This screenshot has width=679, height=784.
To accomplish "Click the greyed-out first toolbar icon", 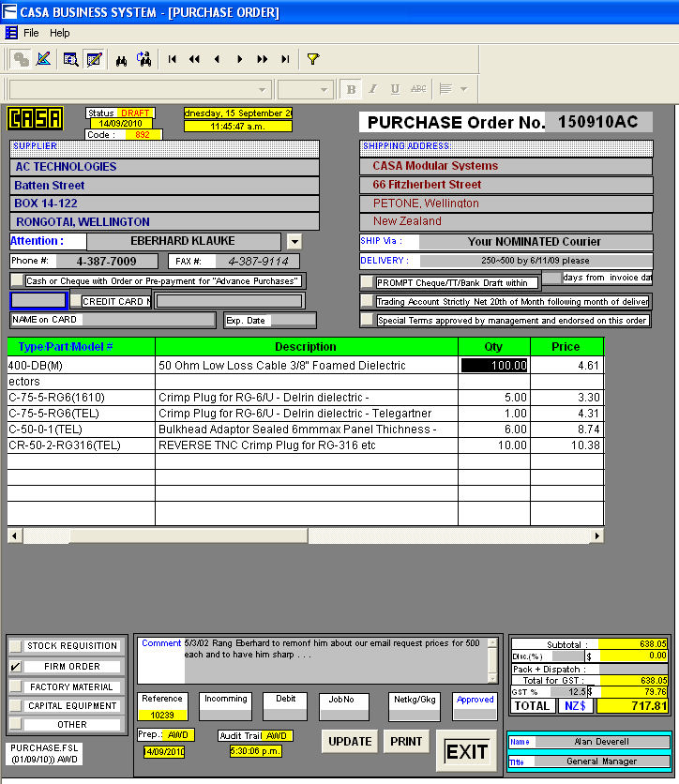I will [x=21, y=59].
